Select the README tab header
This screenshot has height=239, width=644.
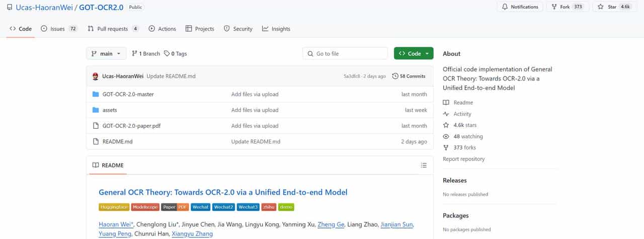point(108,165)
